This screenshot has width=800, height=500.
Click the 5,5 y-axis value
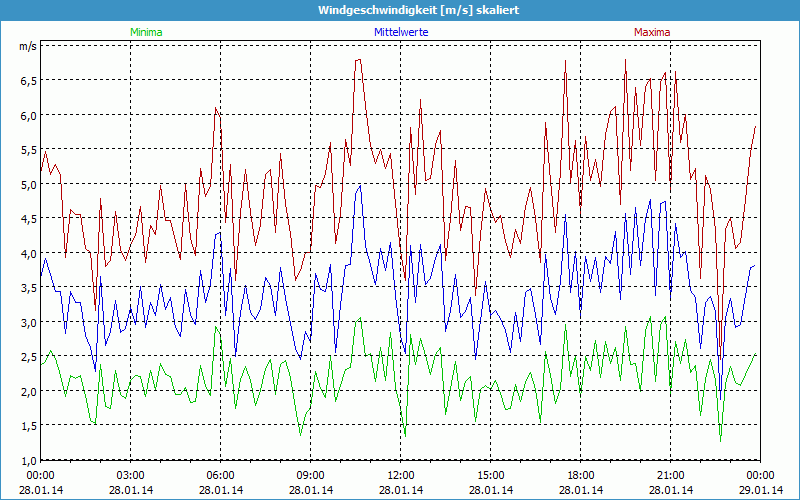coord(29,150)
